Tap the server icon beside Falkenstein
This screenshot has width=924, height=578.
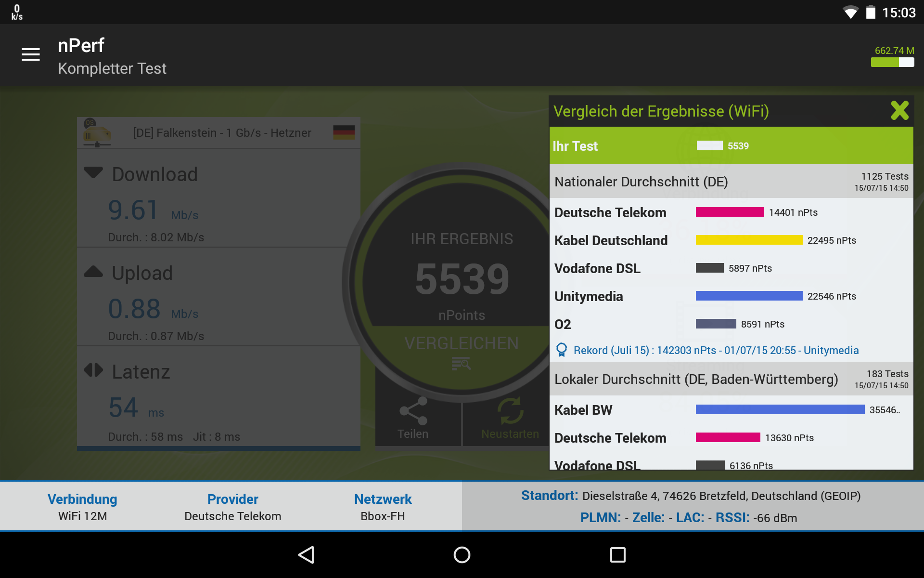pyautogui.click(x=97, y=132)
